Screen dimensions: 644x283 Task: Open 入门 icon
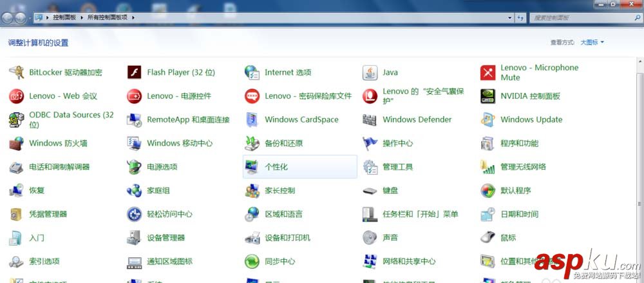tap(17, 238)
